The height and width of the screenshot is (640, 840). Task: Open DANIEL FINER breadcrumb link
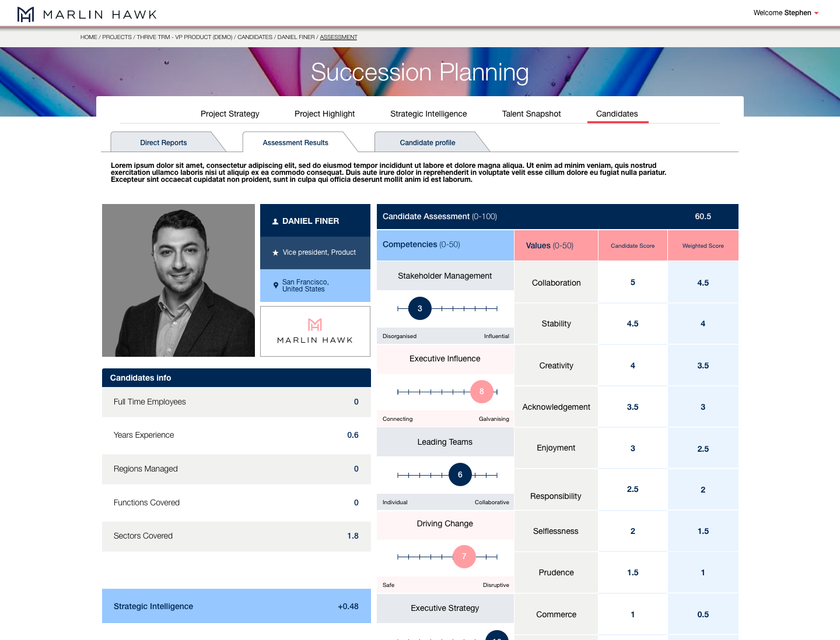click(x=296, y=37)
